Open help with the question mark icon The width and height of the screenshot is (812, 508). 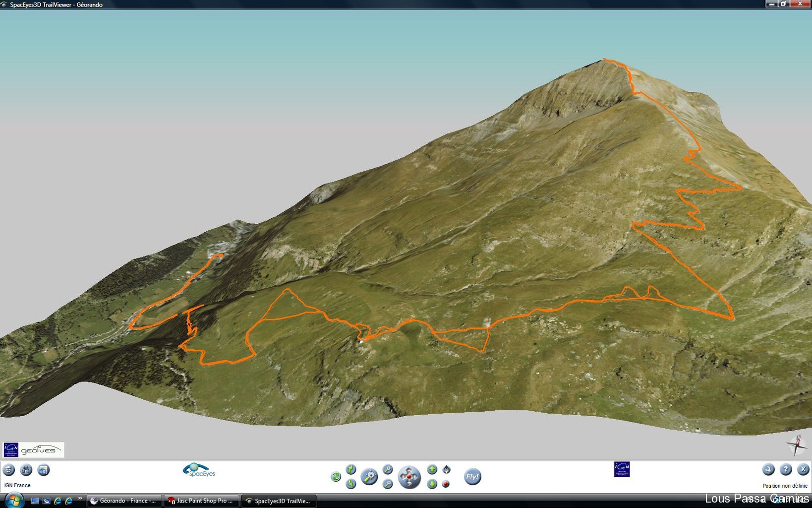pyautogui.click(x=786, y=469)
